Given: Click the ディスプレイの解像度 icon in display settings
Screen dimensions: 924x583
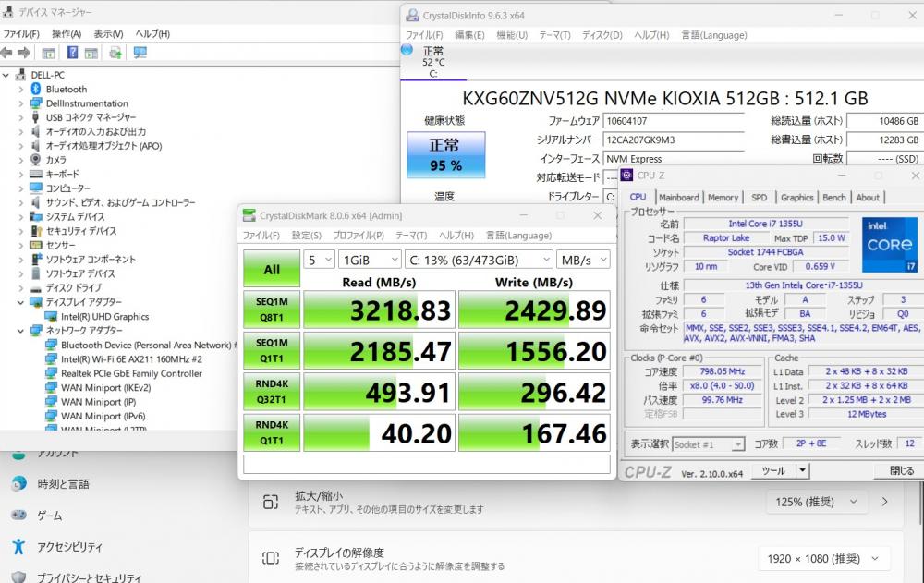Looking at the screenshot, I should (271, 558).
